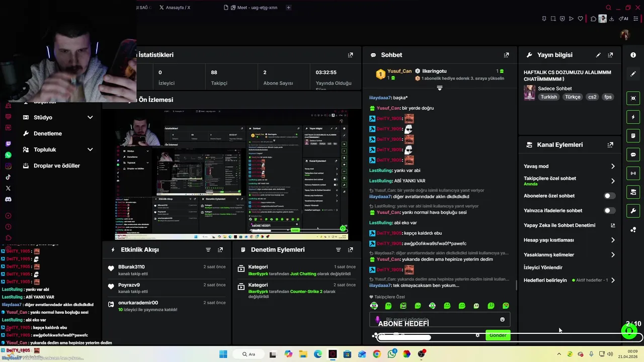Pop out the İstatistikler panel
The image size is (644, 362).
(x=350, y=55)
